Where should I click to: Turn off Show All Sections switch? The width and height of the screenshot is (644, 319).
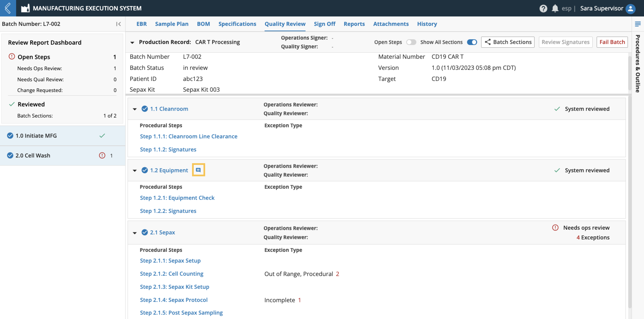[x=472, y=42]
